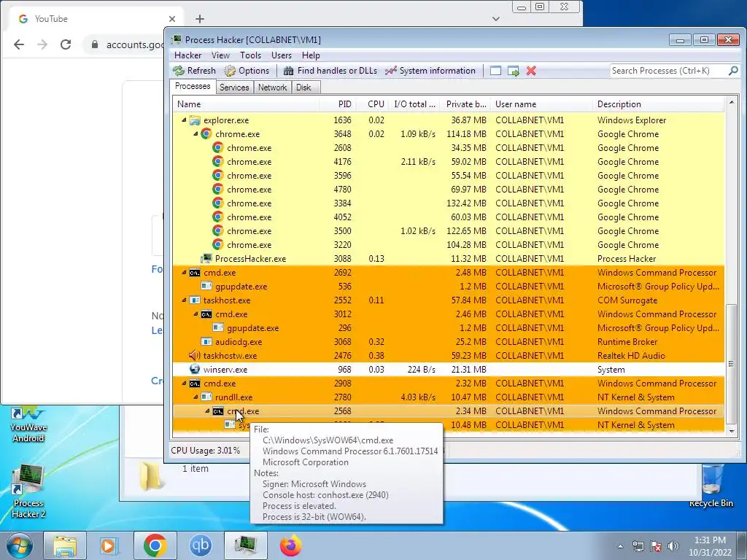Screen dimensions: 747x560
Task: Sort by the PID column header
Action: (338, 104)
